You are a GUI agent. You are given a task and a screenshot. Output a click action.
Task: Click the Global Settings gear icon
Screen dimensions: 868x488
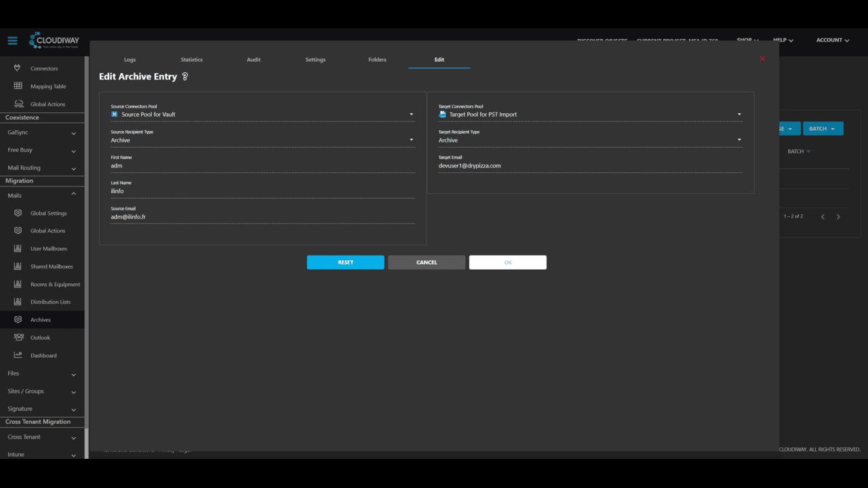coord(18,213)
